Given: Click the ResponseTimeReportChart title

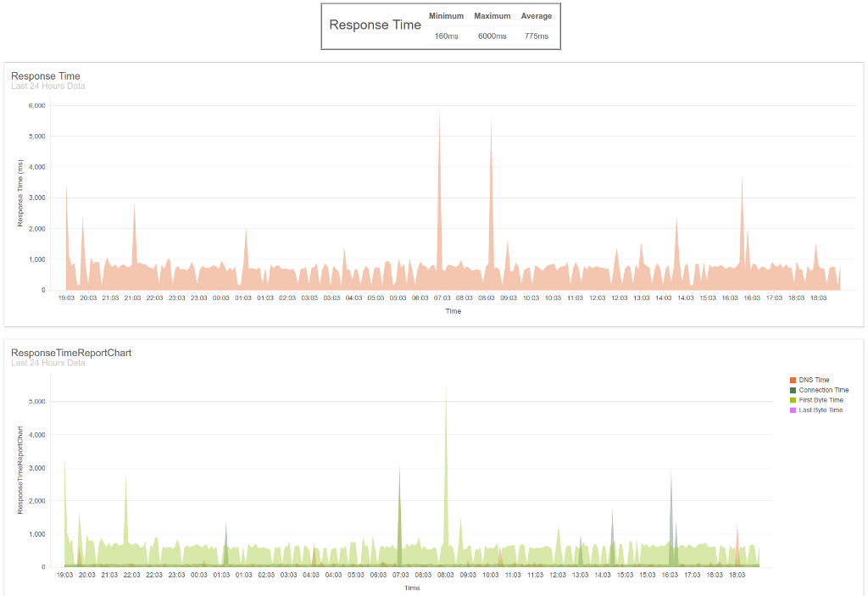Looking at the screenshot, I should tap(70, 352).
